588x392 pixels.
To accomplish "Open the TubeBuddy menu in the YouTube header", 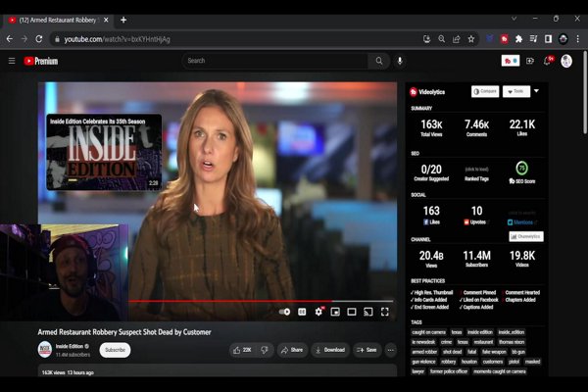I will 511,61.
